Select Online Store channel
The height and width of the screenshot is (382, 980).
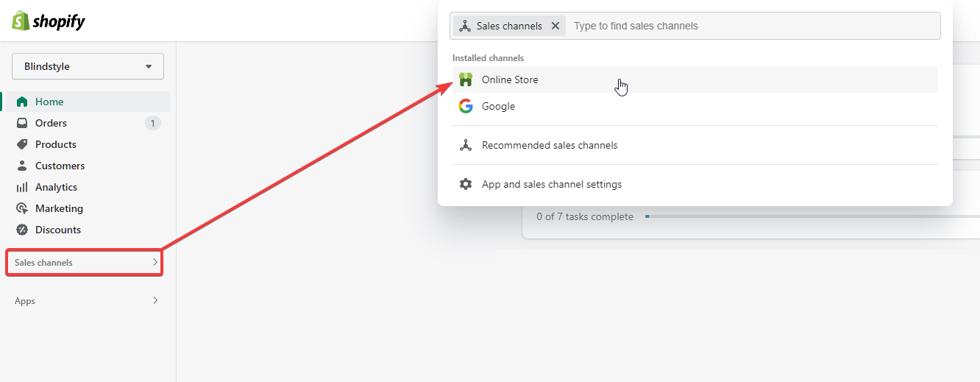pyautogui.click(x=695, y=79)
